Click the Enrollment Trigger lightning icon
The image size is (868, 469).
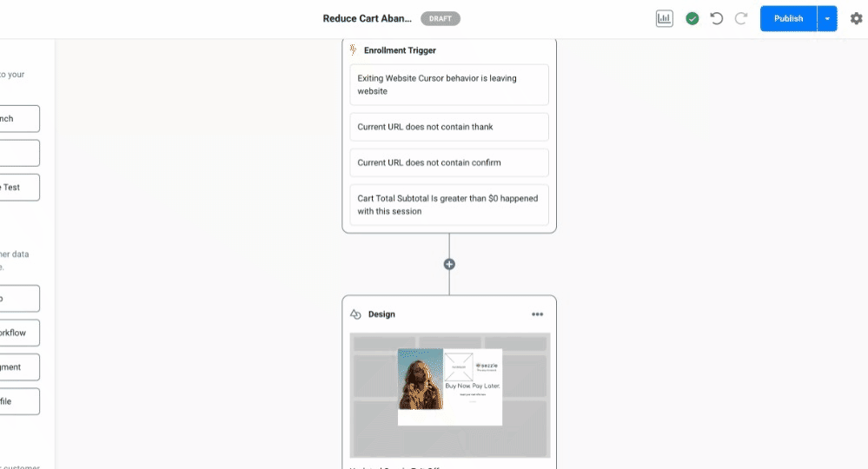pos(354,50)
